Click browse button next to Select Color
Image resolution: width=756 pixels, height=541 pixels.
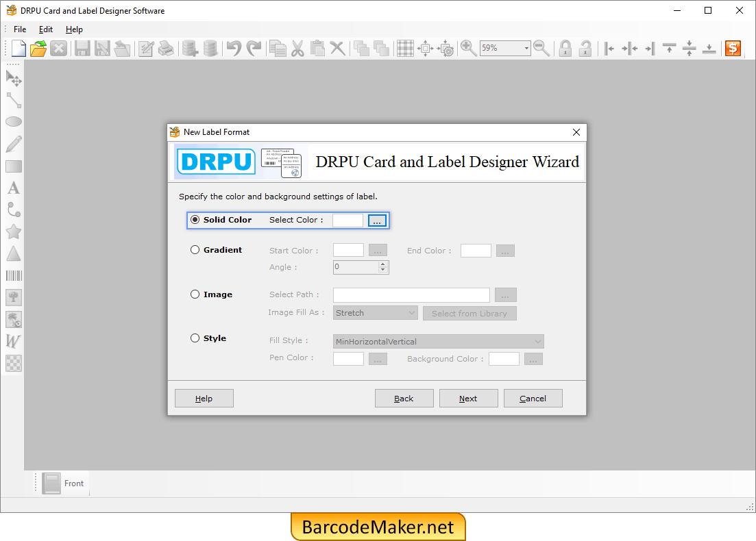377,221
